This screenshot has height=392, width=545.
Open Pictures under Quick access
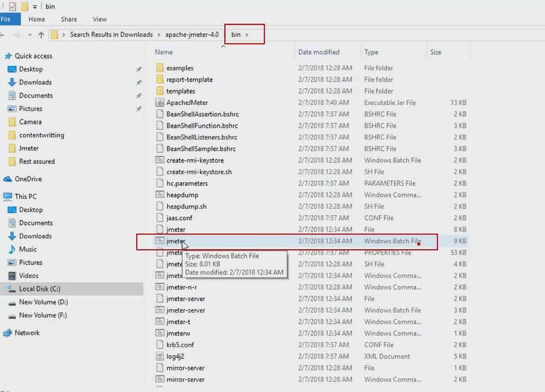click(x=31, y=109)
